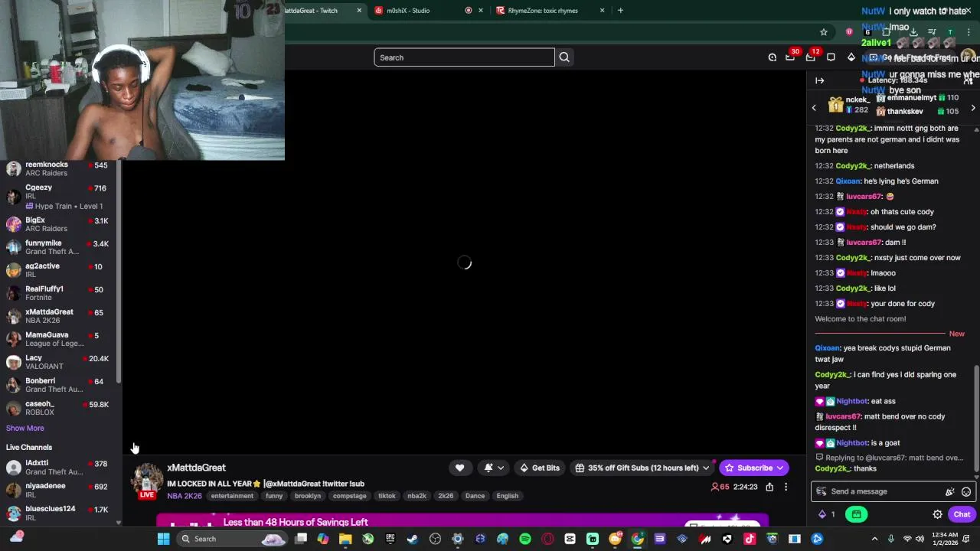Click Show More in followed channels
The height and width of the screenshot is (551, 980).
pos(25,429)
